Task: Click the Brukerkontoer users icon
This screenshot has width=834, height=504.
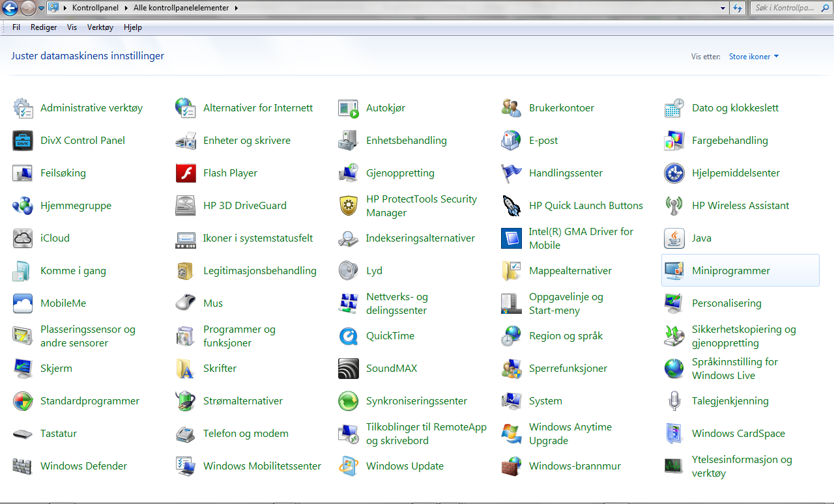Action: (x=511, y=108)
